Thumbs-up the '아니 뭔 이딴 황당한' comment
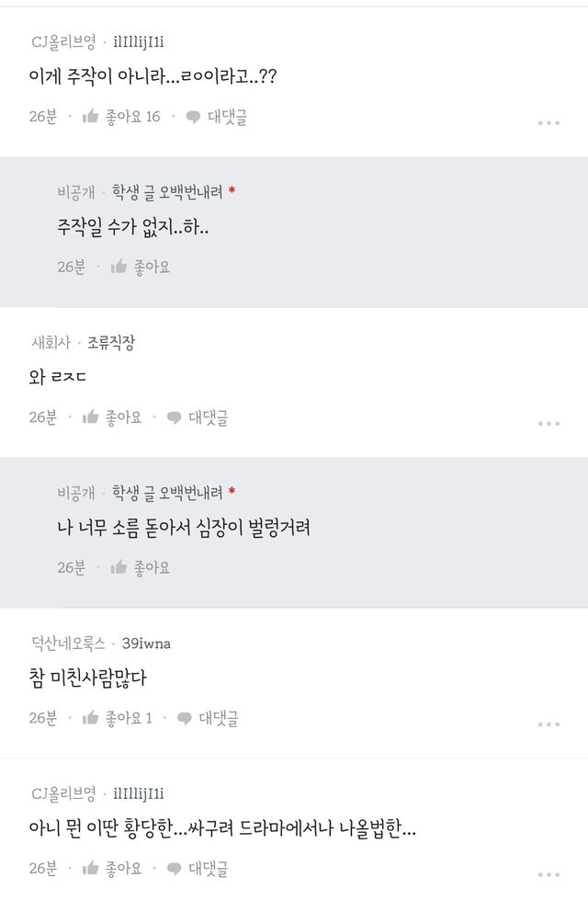This screenshot has width=588, height=901. point(91,868)
